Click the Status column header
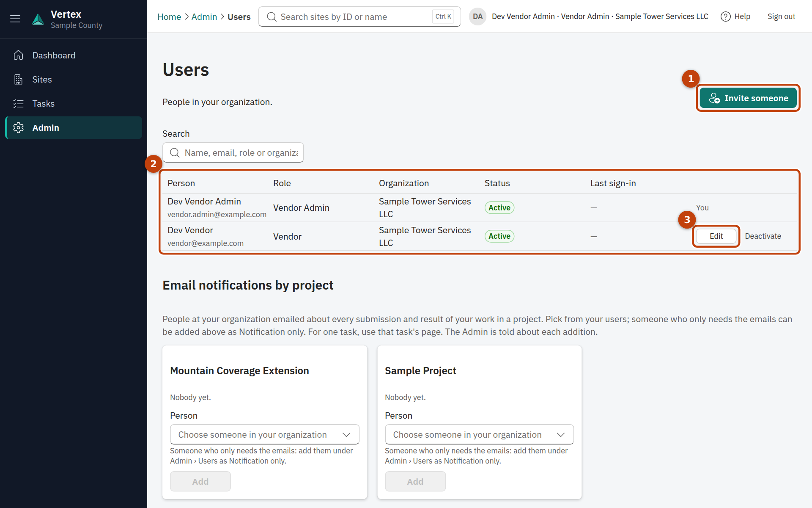 [x=497, y=183]
